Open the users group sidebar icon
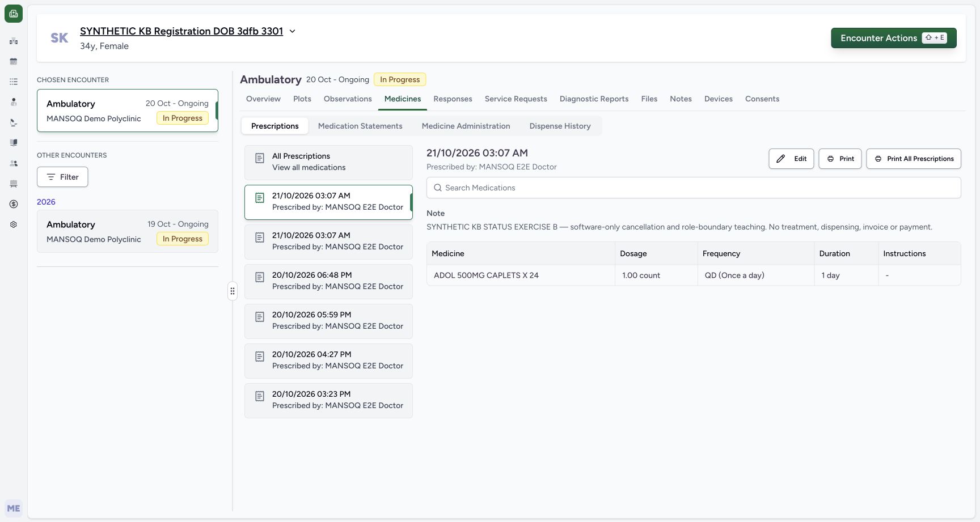Image resolution: width=980 pixels, height=522 pixels. [x=14, y=163]
